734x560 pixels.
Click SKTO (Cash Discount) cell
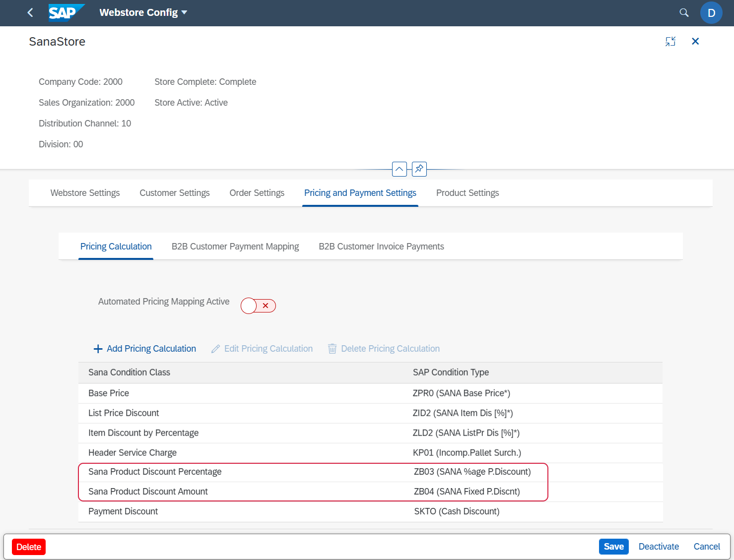pos(457,511)
